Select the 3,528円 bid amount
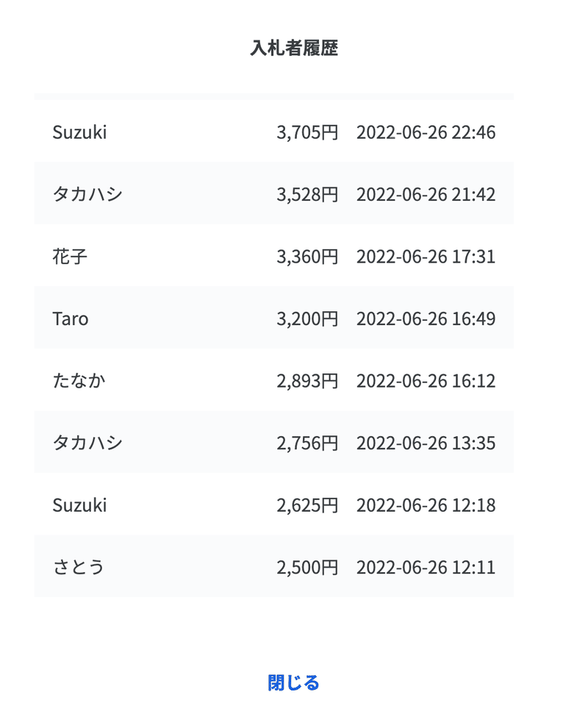 click(x=307, y=195)
